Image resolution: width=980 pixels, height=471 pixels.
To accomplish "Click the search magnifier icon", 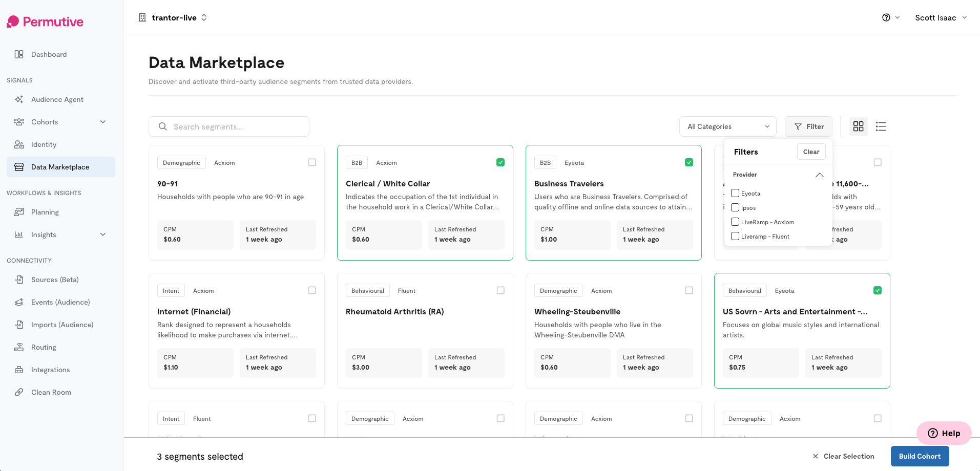I will point(163,126).
